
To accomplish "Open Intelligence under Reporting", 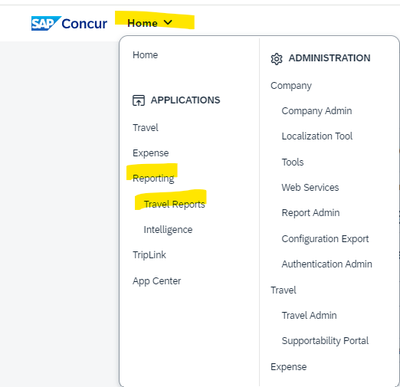I will [x=168, y=230].
